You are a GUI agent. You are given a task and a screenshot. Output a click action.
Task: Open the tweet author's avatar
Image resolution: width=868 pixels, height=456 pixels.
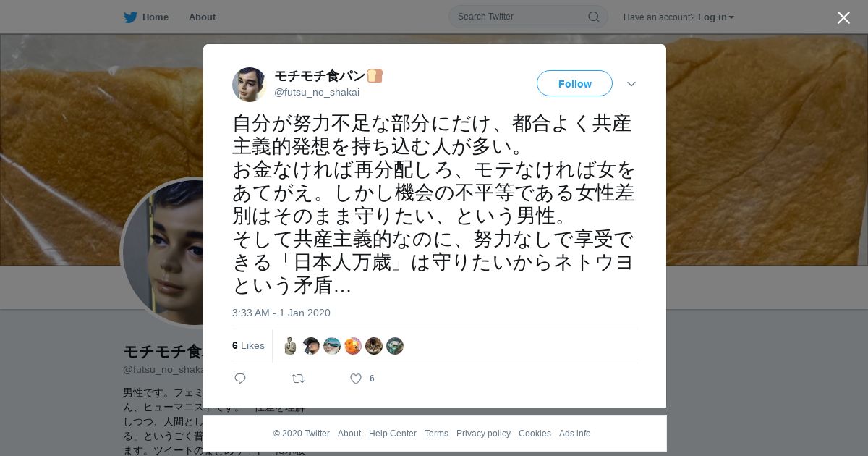pos(250,85)
